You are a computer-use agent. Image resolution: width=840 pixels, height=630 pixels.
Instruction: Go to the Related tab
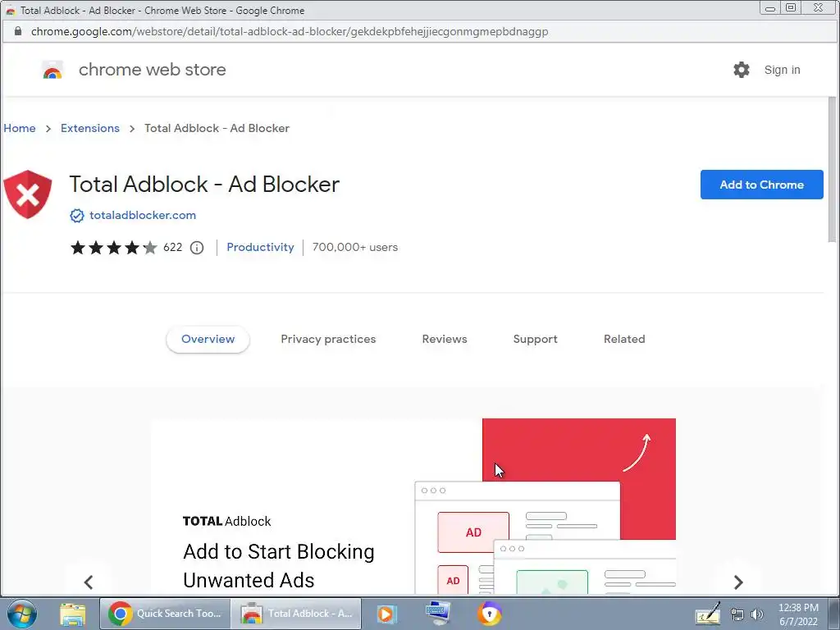coord(624,339)
